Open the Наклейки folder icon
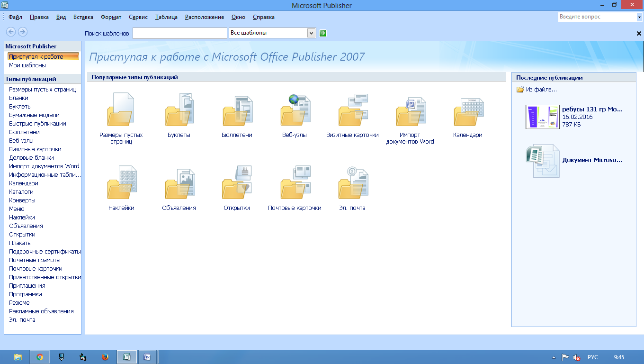Image resolution: width=644 pixels, height=364 pixels. [x=121, y=182]
